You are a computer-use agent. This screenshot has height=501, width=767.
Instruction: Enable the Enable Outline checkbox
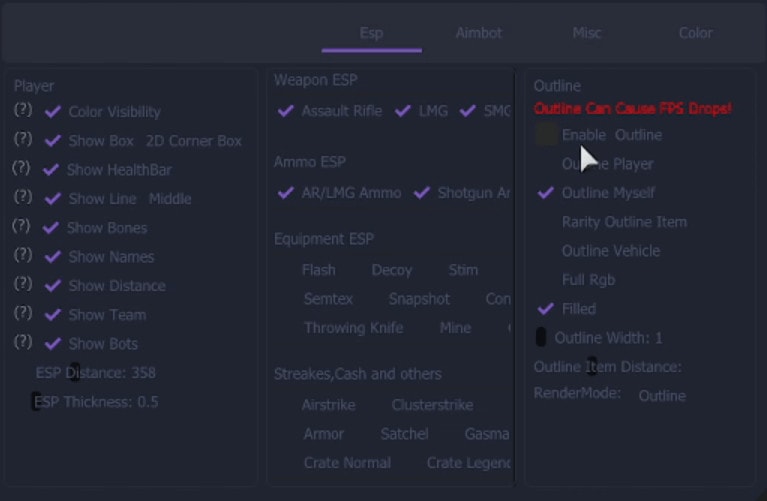(546, 135)
